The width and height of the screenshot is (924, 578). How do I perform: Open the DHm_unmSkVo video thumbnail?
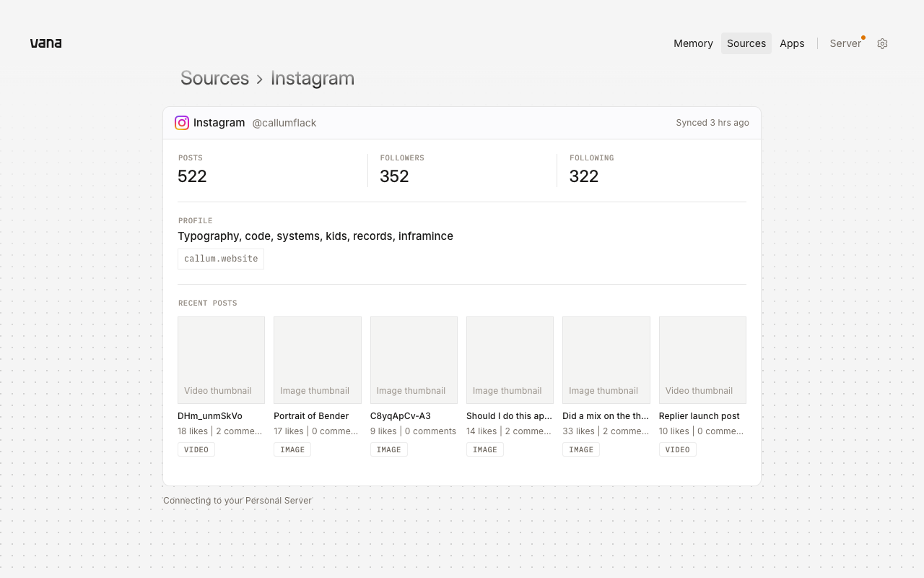[221, 360]
